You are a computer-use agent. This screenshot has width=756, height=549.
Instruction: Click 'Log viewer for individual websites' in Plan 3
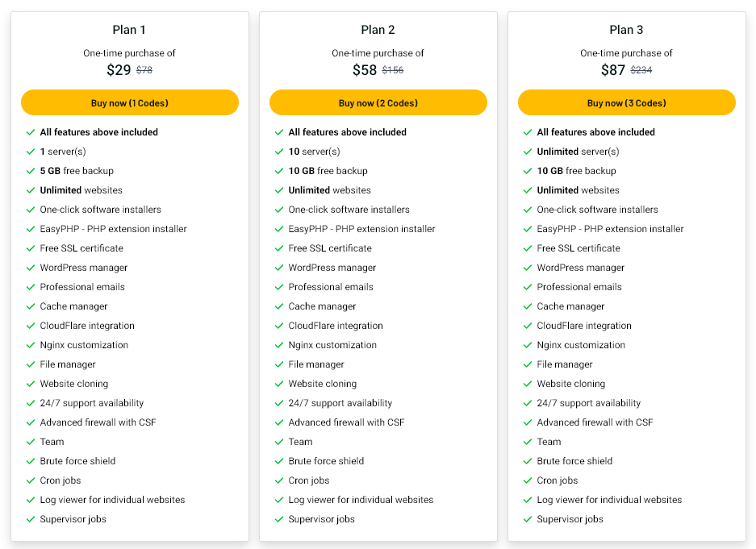(x=609, y=500)
